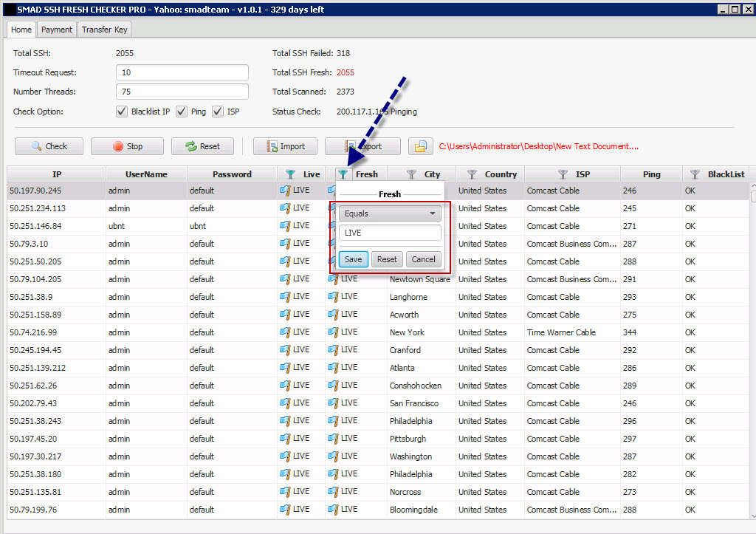
Task: Click the Number Threads input field
Action: (x=182, y=92)
